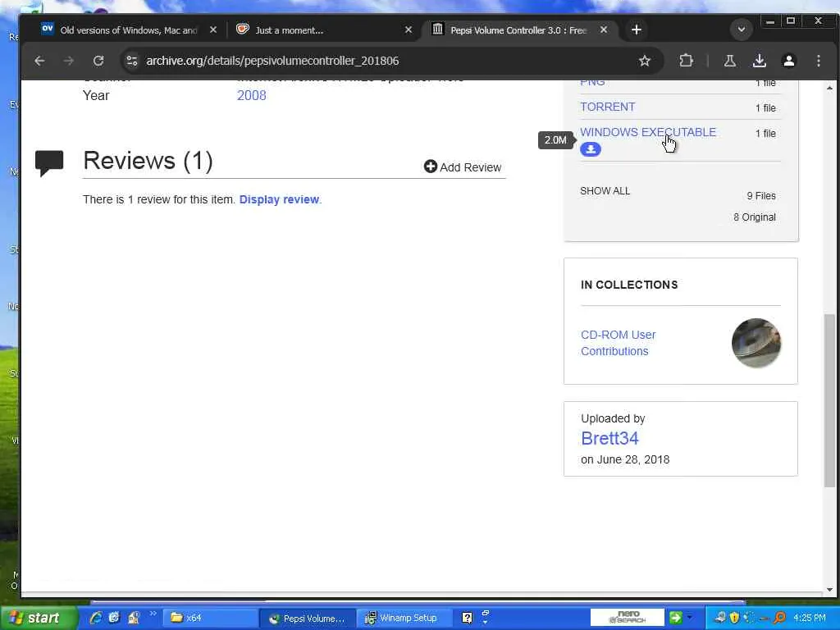Open Nero search dropdown arrow

click(689, 618)
